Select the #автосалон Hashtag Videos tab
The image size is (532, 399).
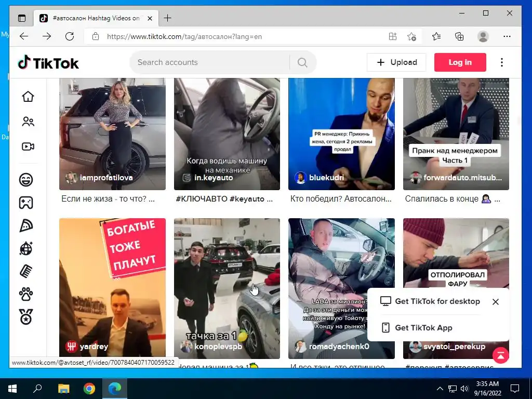click(96, 18)
